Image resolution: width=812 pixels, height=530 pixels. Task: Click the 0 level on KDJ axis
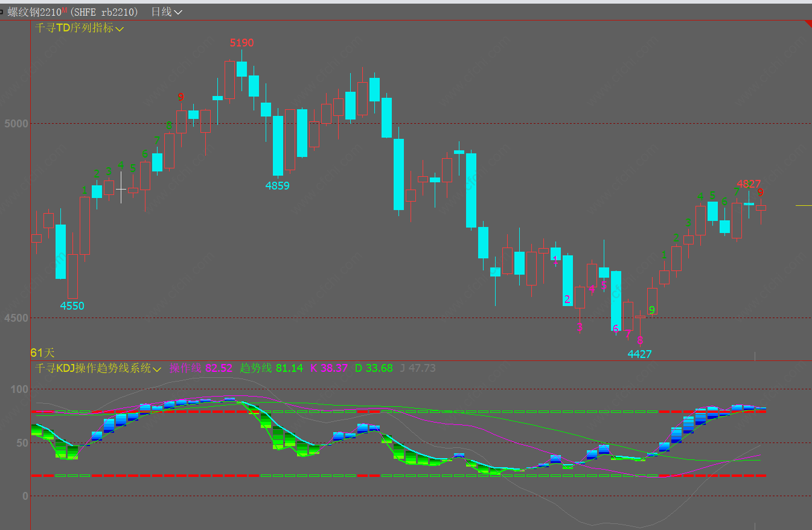pyautogui.click(x=25, y=496)
